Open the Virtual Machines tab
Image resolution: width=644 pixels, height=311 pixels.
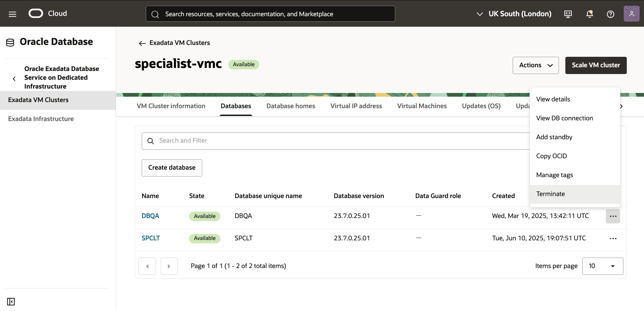[x=422, y=106]
